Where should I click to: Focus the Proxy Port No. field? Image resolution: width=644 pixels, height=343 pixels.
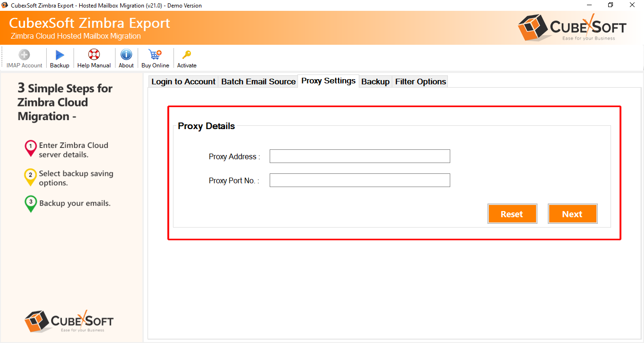[x=360, y=180]
